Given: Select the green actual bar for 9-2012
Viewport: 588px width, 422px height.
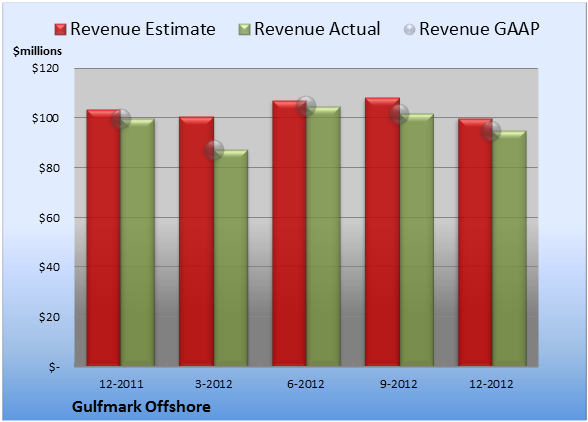Looking at the screenshot, I should click(x=417, y=240).
